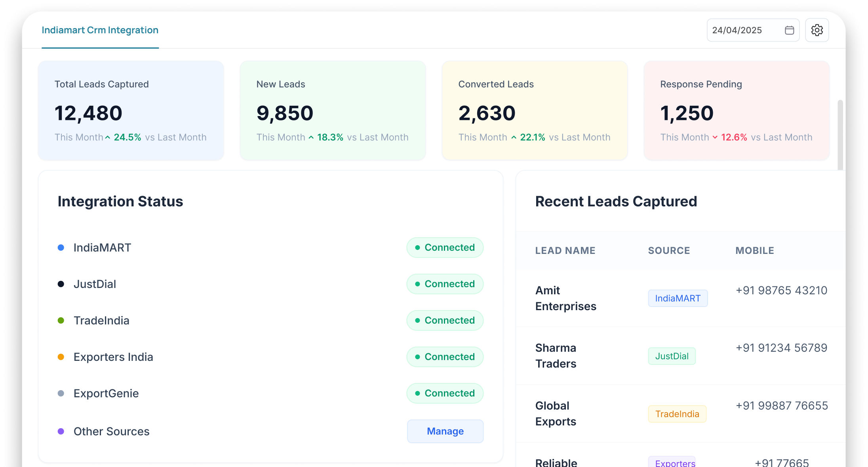Click the 24/04/2025 date field
The height and width of the screenshot is (467, 868).
(753, 30)
